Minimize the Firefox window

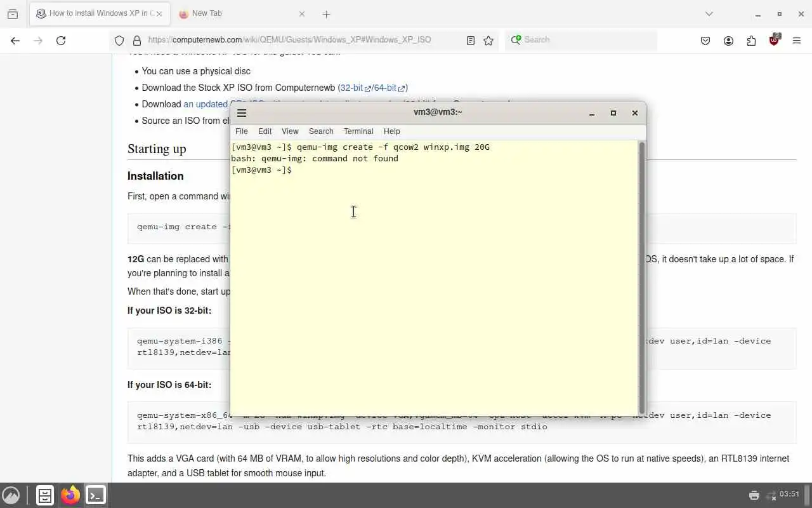point(758,14)
